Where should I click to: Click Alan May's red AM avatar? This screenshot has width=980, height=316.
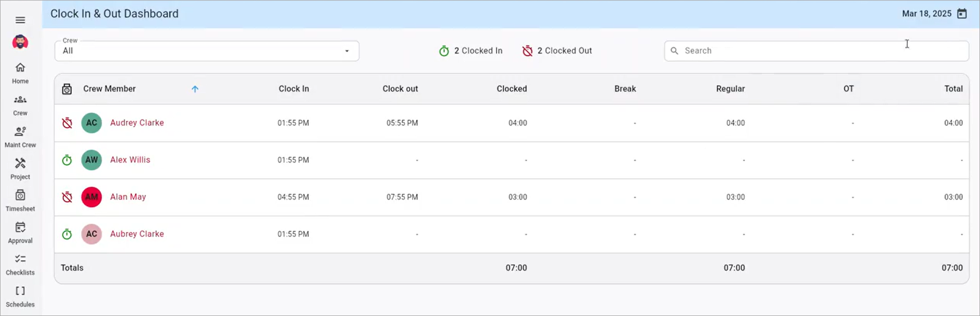[92, 197]
